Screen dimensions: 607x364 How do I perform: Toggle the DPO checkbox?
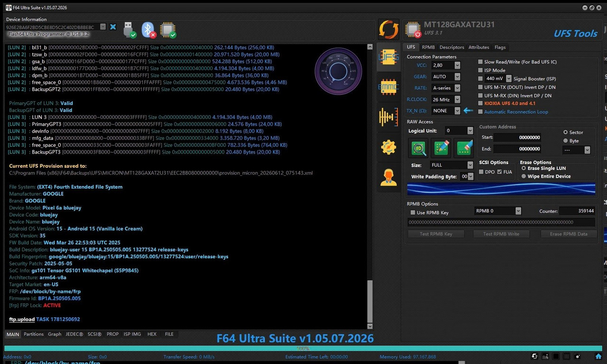(481, 172)
